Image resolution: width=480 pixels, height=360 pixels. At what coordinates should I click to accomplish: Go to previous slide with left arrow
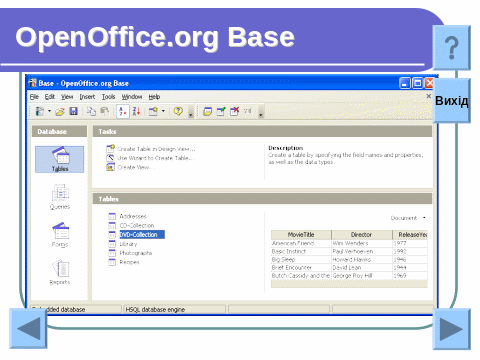coord(28,329)
